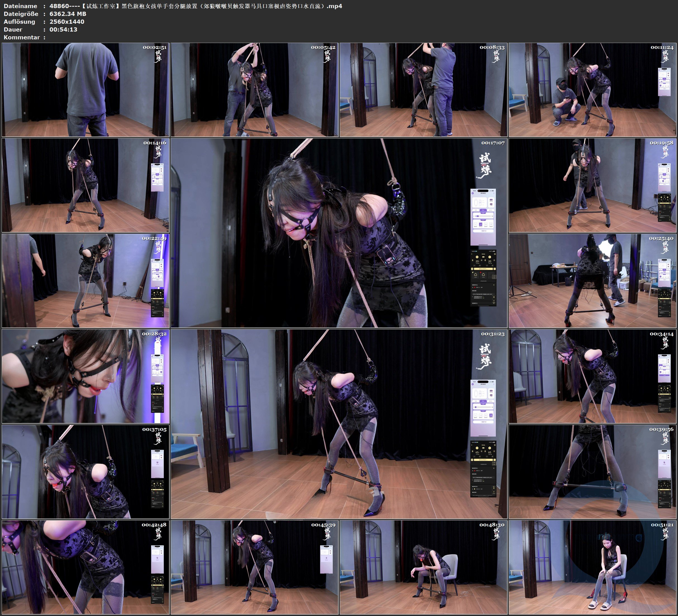The image size is (678, 616).
Task: Open the frame marked 00:48:30
Action: pos(423,567)
